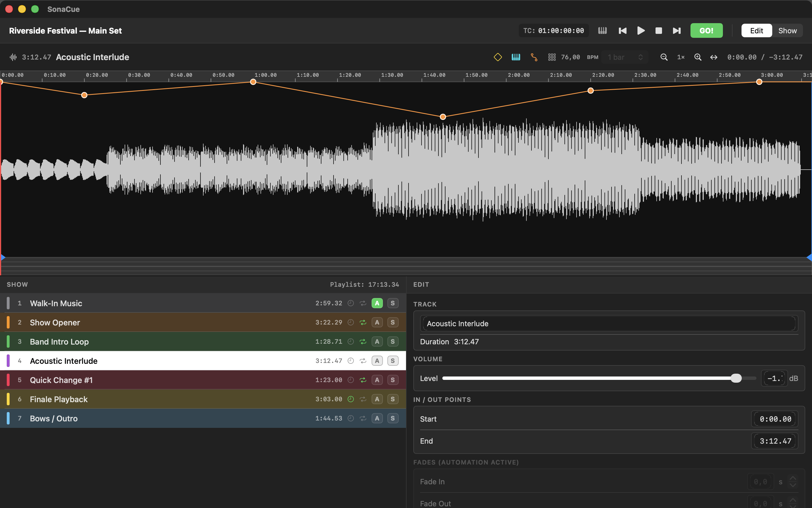Disable auto-advance A on Walk-In Music

click(x=377, y=303)
